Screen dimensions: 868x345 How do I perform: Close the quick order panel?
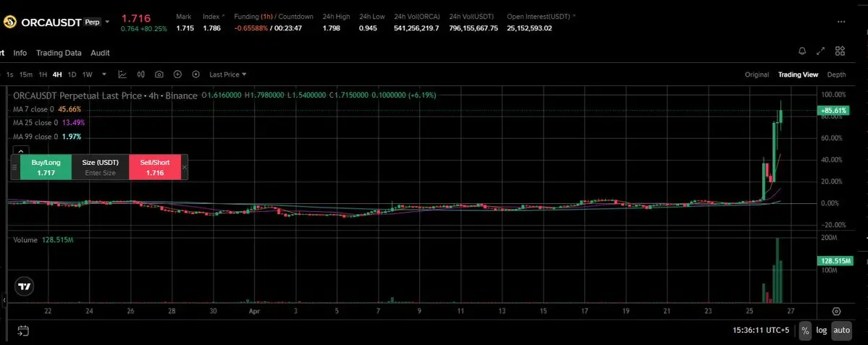(x=185, y=167)
